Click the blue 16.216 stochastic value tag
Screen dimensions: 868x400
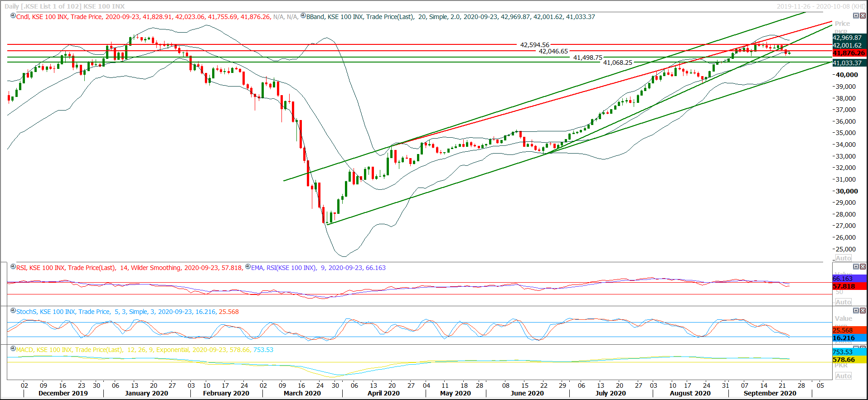(849, 338)
